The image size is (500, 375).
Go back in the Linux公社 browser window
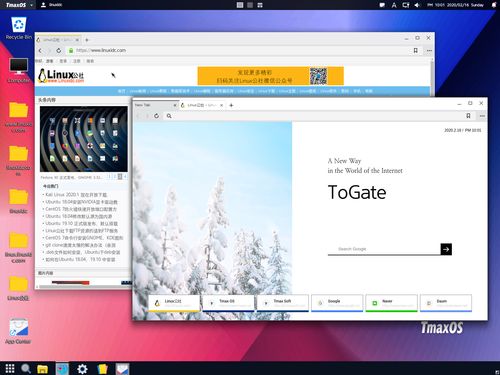click(x=40, y=50)
